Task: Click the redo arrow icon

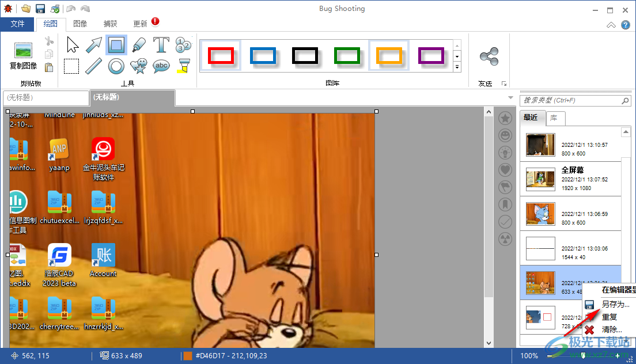Action: [85, 9]
